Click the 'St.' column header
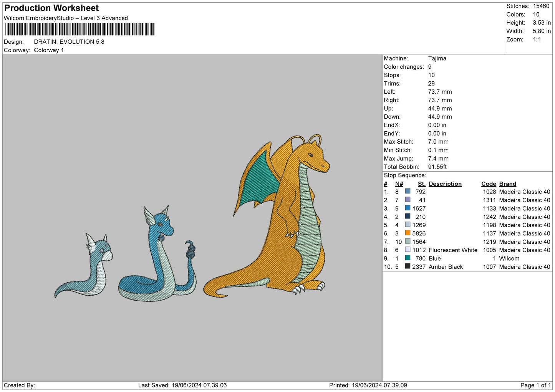 (422, 184)
